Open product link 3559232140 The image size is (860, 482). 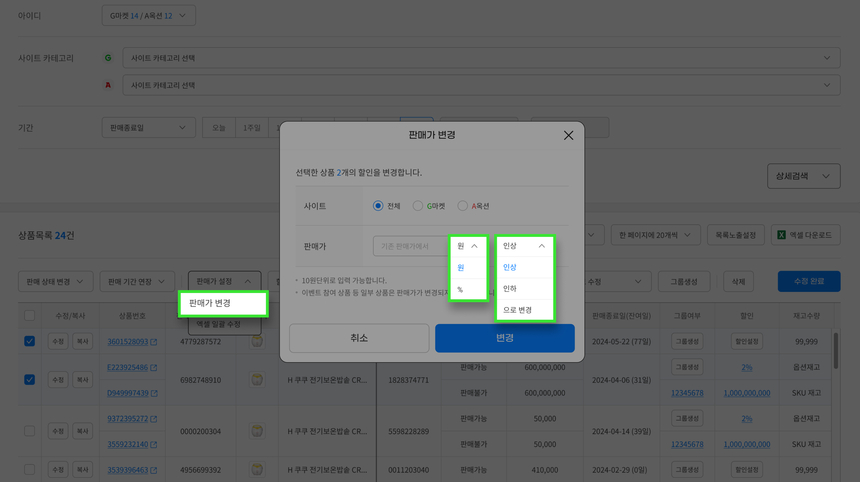click(x=128, y=444)
